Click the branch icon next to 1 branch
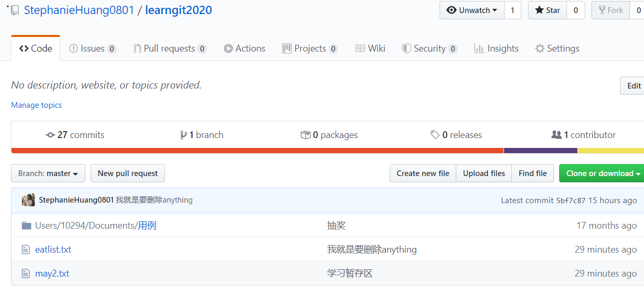The height and width of the screenshot is (287, 644). coord(183,135)
